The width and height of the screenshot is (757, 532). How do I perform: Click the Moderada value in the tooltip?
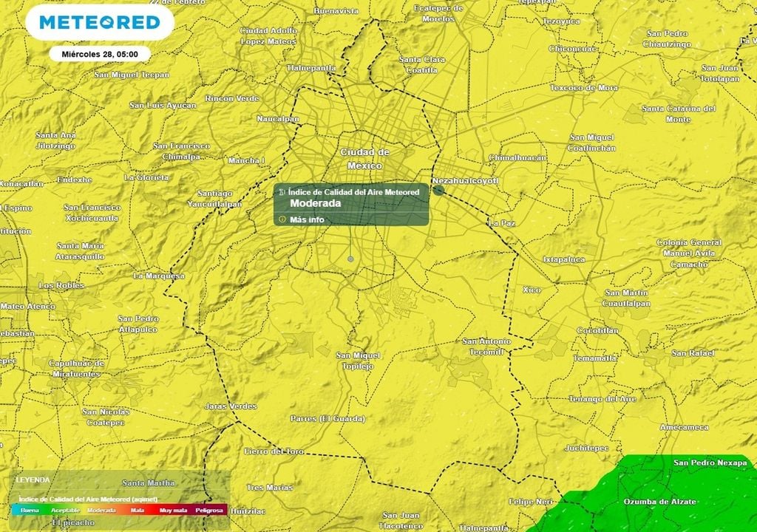pyautogui.click(x=315, y=203)
